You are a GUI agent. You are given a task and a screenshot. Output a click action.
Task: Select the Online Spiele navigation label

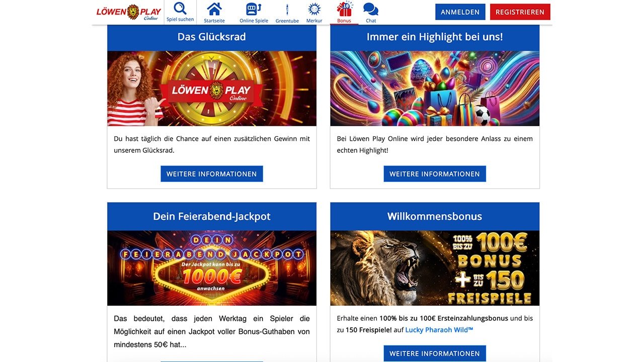253,21
